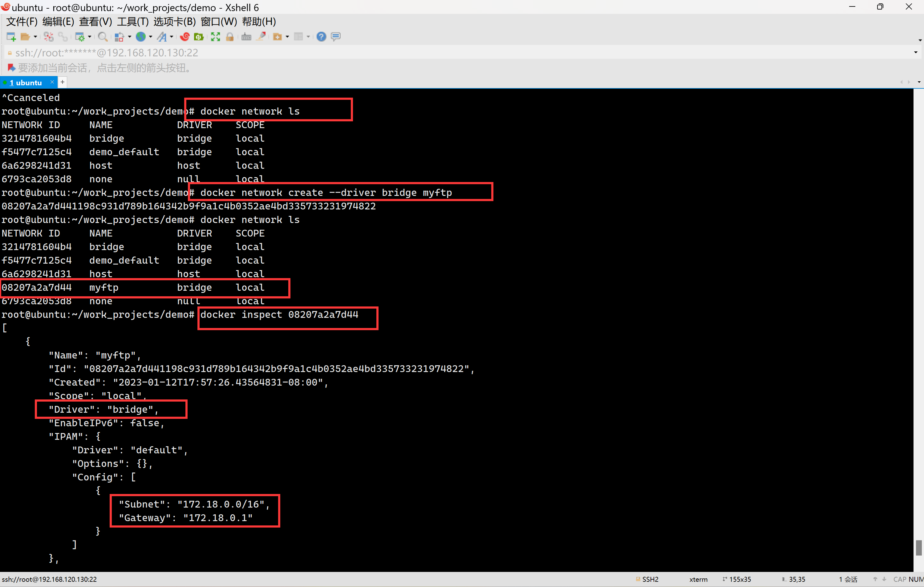Viewport: 924px width, 587px height.
Task: Click the status bar up arrow icon
Action: 875,579
